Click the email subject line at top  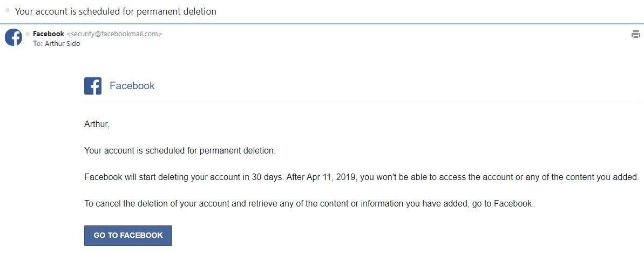pyautogui.click(x=116, y=11)
